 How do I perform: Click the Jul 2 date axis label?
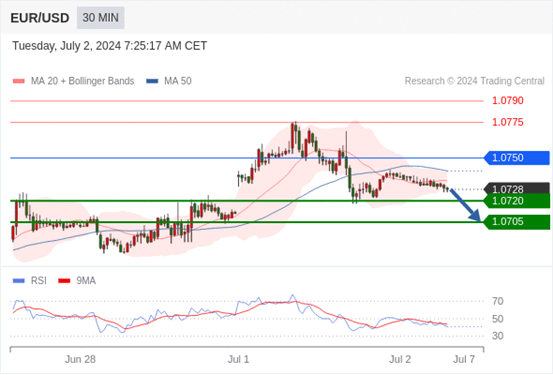[400, 359]
